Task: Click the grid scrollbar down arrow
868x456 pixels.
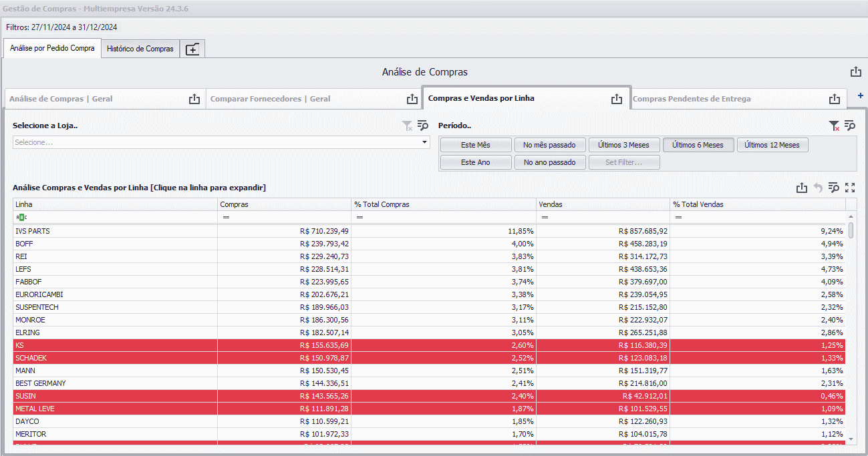Action: [851, 439]
